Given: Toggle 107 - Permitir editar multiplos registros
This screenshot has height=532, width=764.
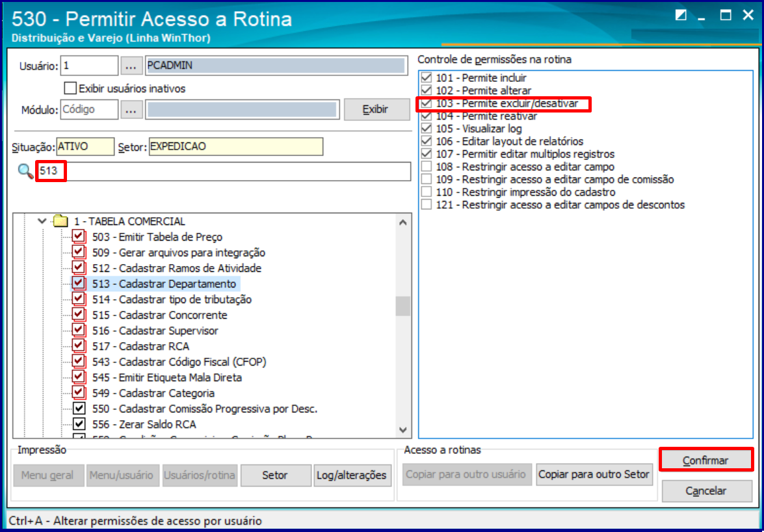Looking at the screenshot, I should coord(427,154).
